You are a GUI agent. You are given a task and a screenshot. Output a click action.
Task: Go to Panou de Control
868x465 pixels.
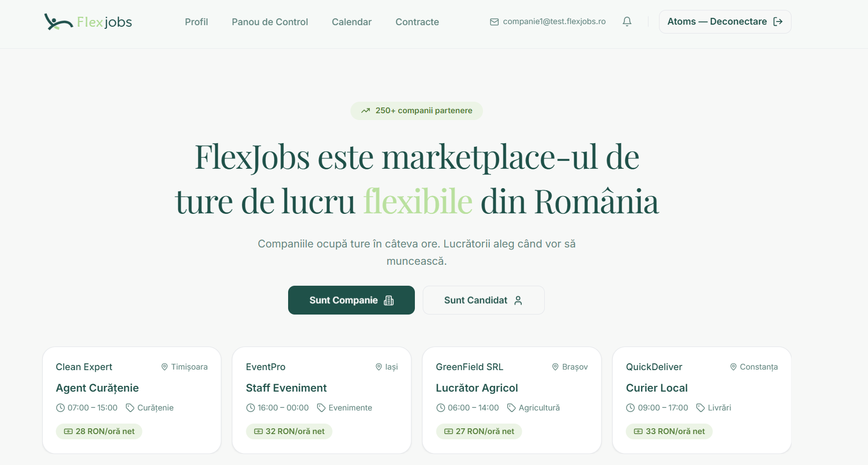point(270,22)
